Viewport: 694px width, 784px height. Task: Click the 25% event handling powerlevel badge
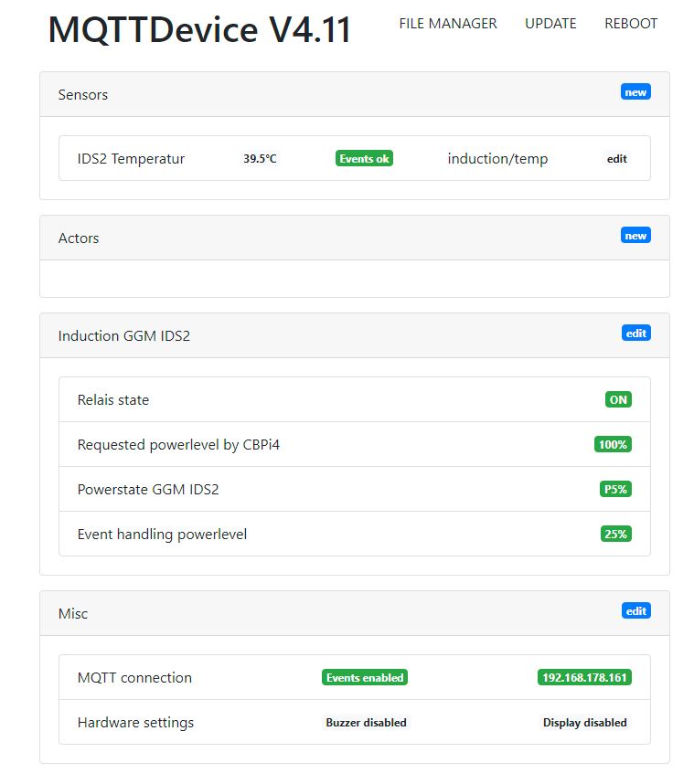coord(615,535)
